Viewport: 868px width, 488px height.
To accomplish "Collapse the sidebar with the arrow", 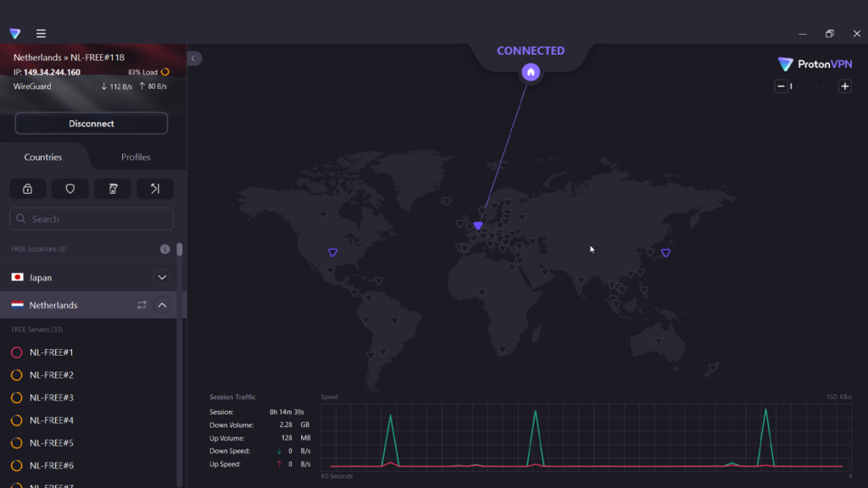I will click(x=193, y=58).
